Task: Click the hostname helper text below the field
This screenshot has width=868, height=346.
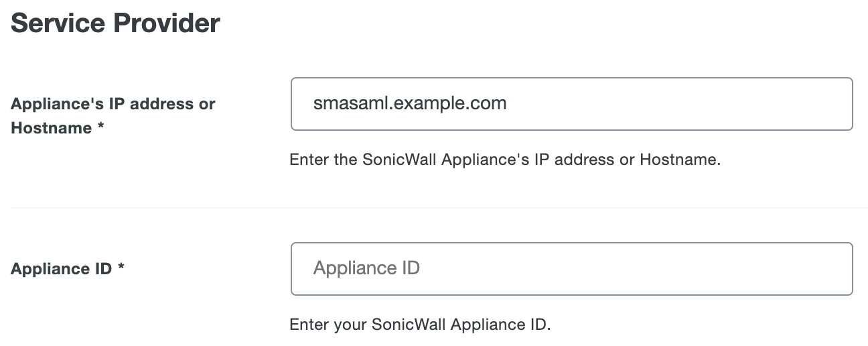Action: click(x=504, y=160)
